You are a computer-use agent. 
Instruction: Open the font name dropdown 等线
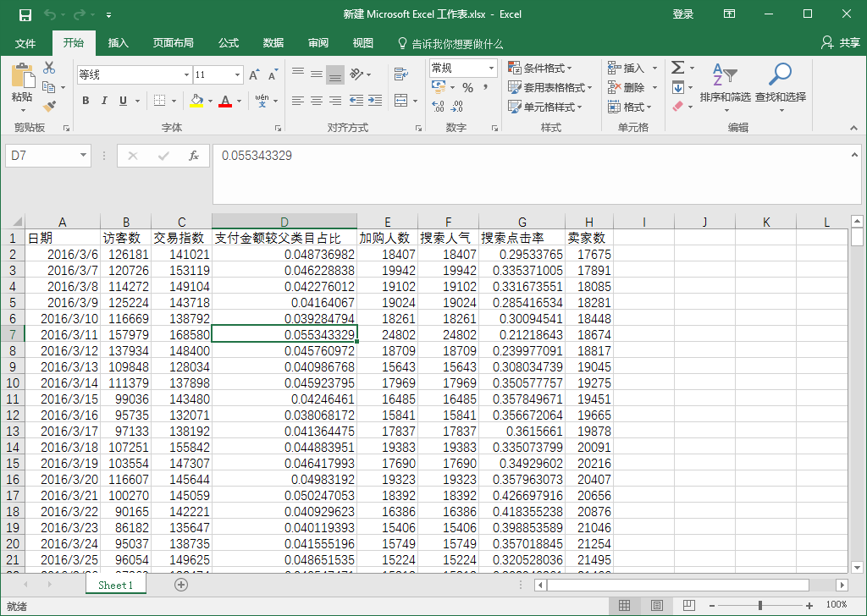coord(186,75)
